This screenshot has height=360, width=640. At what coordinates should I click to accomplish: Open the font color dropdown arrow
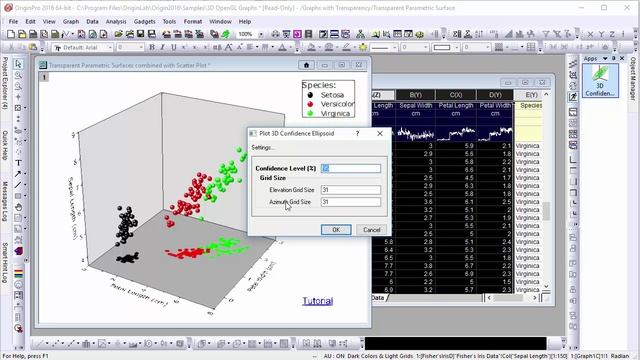(x=290, y=47)
